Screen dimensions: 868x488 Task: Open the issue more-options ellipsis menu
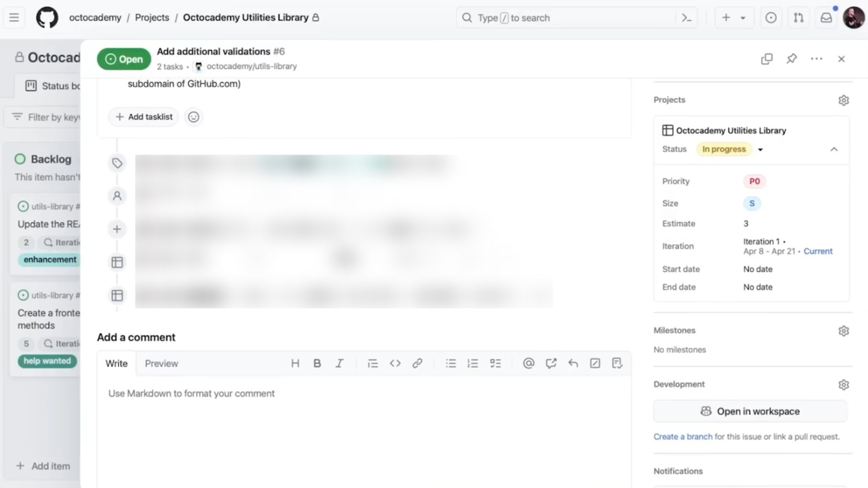pyautogui.click(x=817, y=59)
